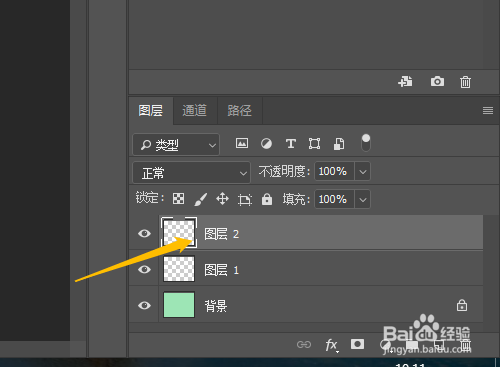500x367 pixels.
Task: Switch to the 通道 tab
Action: (x=195, y=111)
